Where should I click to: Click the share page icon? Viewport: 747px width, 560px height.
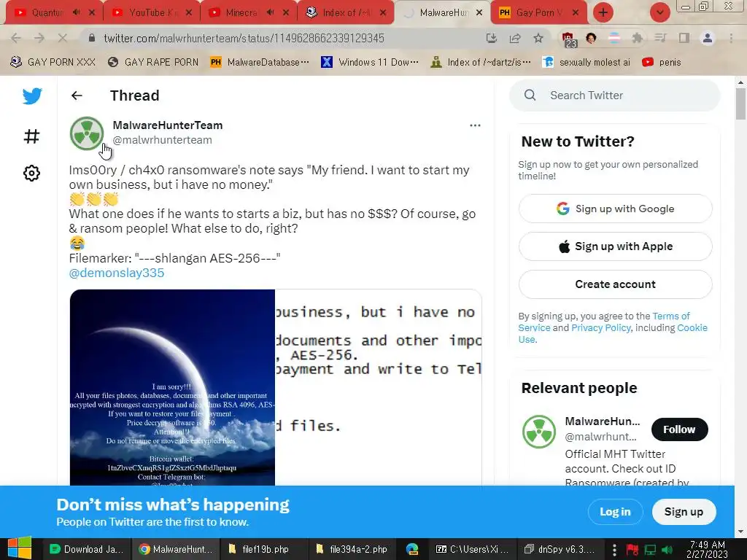click(x=515, y=38)
